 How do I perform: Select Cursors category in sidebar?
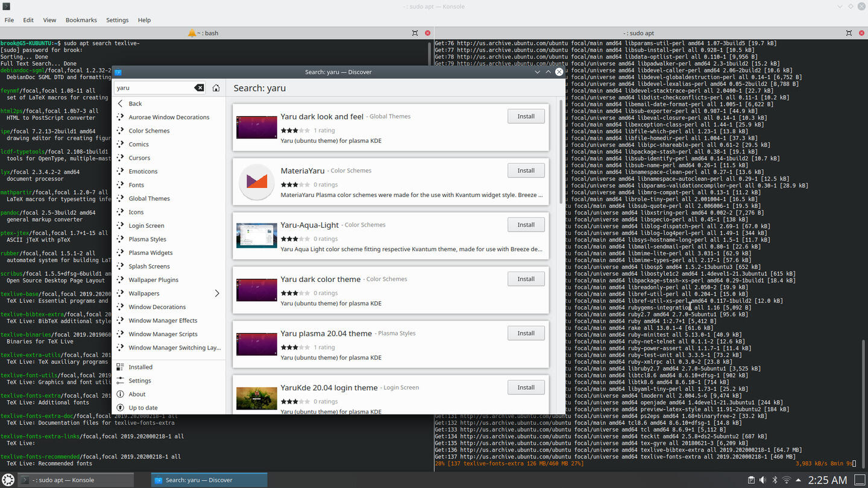point(169,158)
